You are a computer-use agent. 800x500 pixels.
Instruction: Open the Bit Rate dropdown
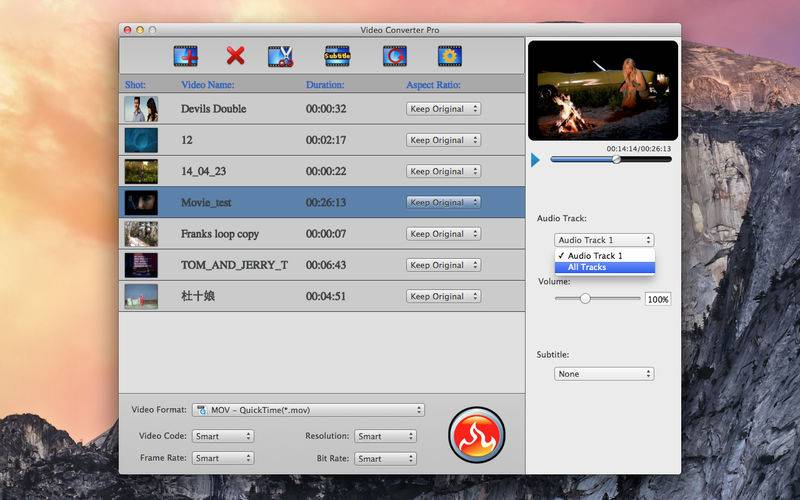(385, 458)
